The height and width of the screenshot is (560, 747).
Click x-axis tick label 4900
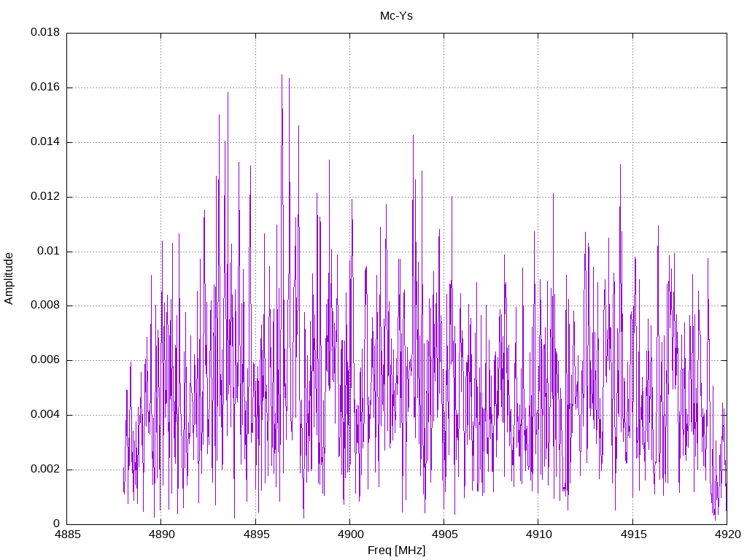point(350,534)
